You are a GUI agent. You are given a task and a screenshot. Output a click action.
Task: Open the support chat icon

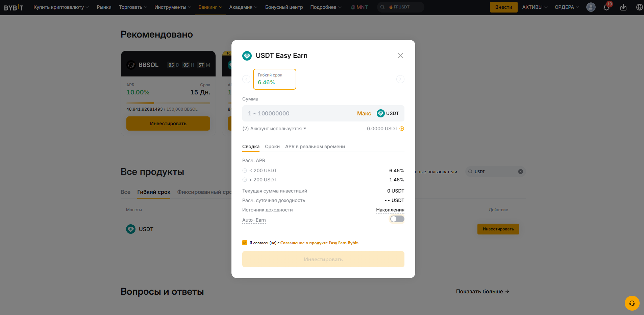[x=631, y=303]
